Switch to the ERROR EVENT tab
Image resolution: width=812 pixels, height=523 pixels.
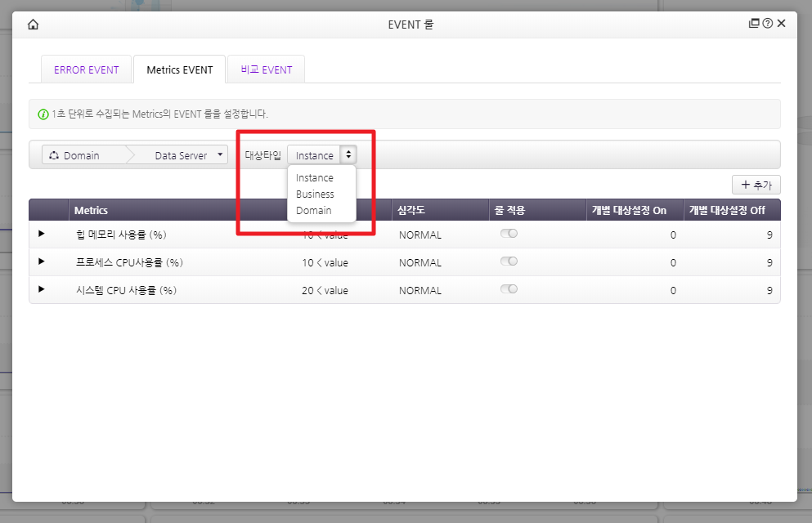[x=86, y=69]
